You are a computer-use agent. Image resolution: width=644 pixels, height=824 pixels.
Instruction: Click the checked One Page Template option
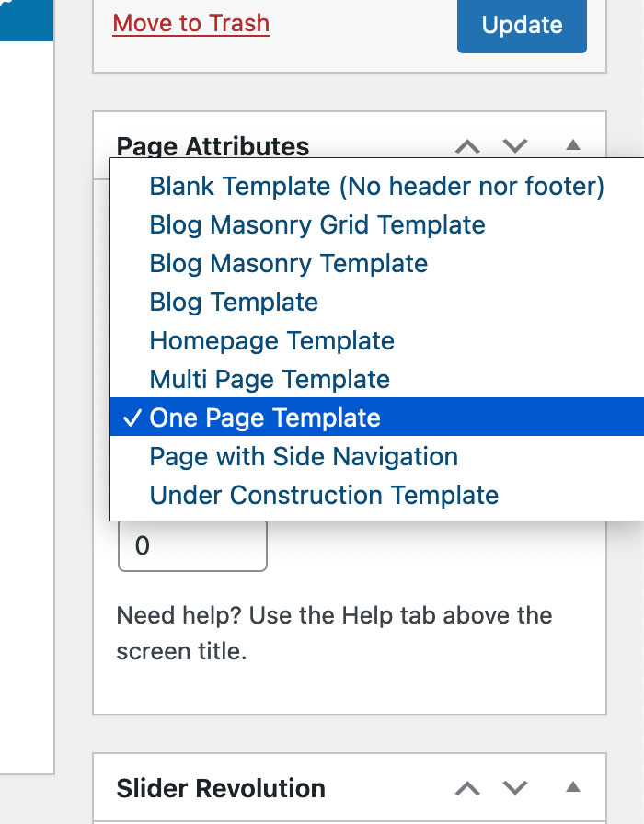click(x=265, y=418)
